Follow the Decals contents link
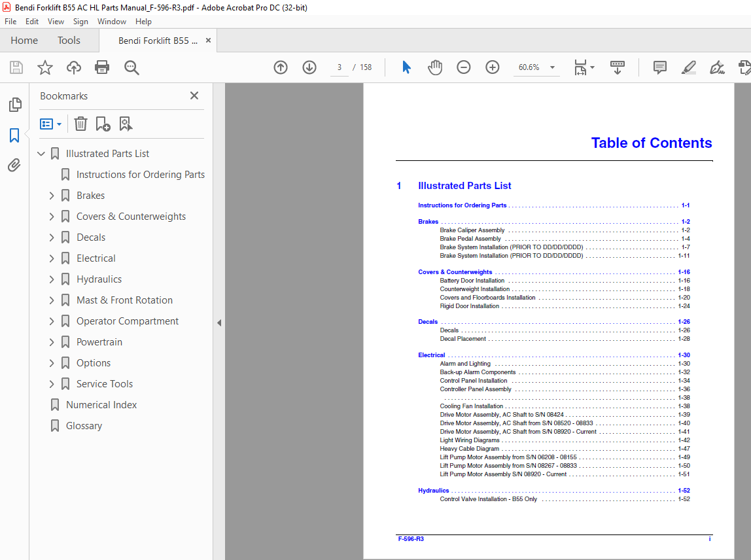This screenshot has height=560, width=751. coord(428,322)
